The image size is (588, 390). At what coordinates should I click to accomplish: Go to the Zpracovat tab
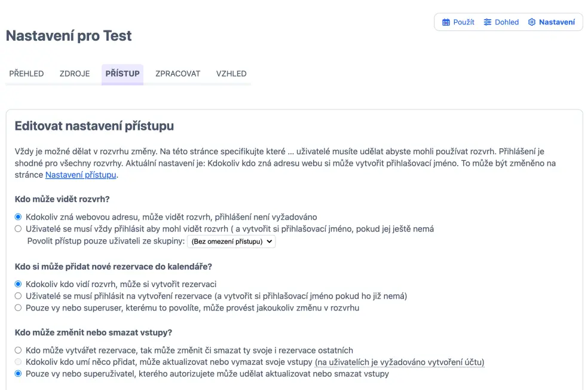point(177,74)
